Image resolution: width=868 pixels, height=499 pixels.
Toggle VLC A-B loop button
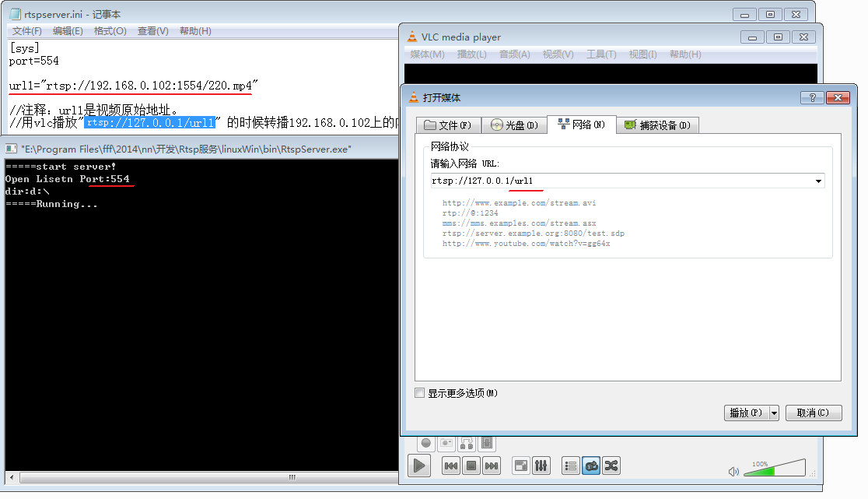(467, 443)
